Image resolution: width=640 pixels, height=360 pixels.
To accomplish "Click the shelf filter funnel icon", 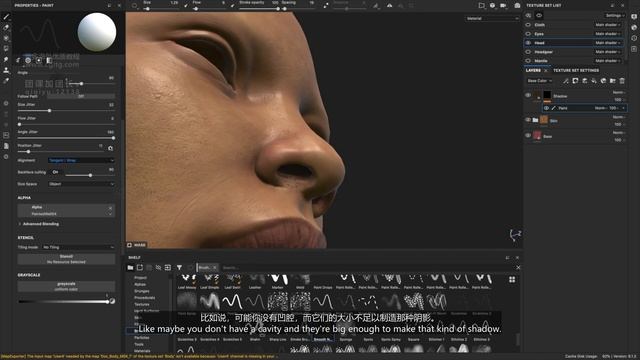I will coord(179,267).
